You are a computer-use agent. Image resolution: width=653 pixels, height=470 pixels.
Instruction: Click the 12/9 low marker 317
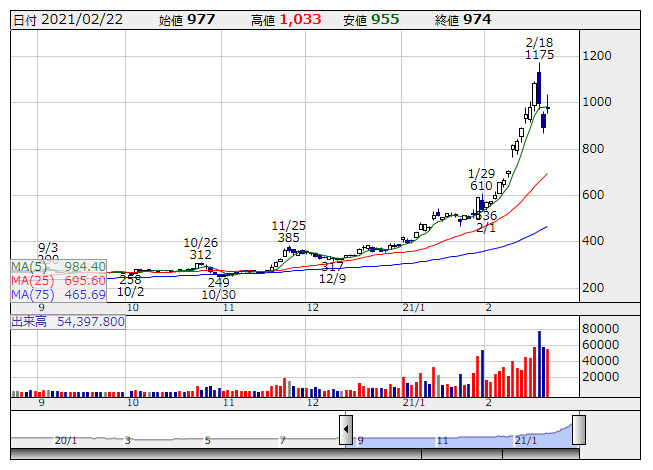[332, 266]
